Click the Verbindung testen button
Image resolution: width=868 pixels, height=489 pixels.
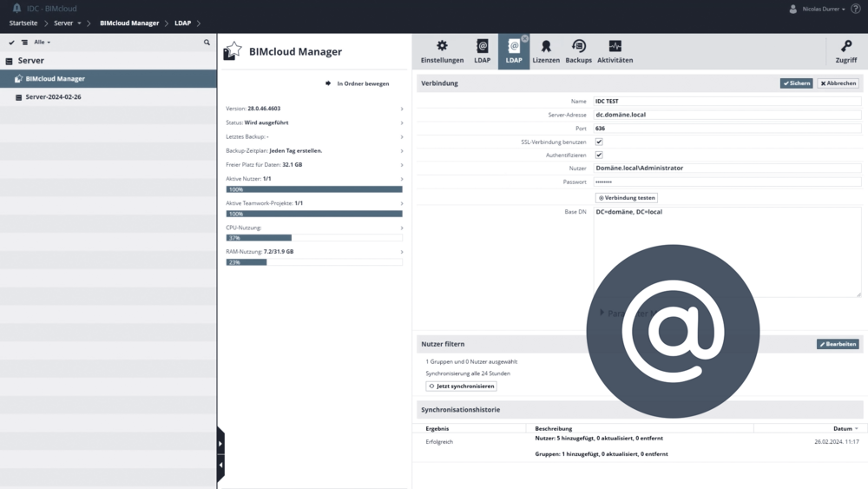(627, 198)
